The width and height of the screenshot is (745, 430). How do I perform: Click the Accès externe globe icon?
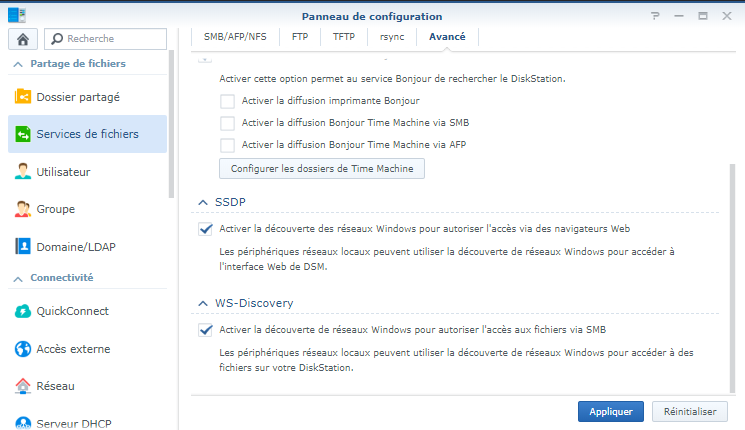coord(23,349)
